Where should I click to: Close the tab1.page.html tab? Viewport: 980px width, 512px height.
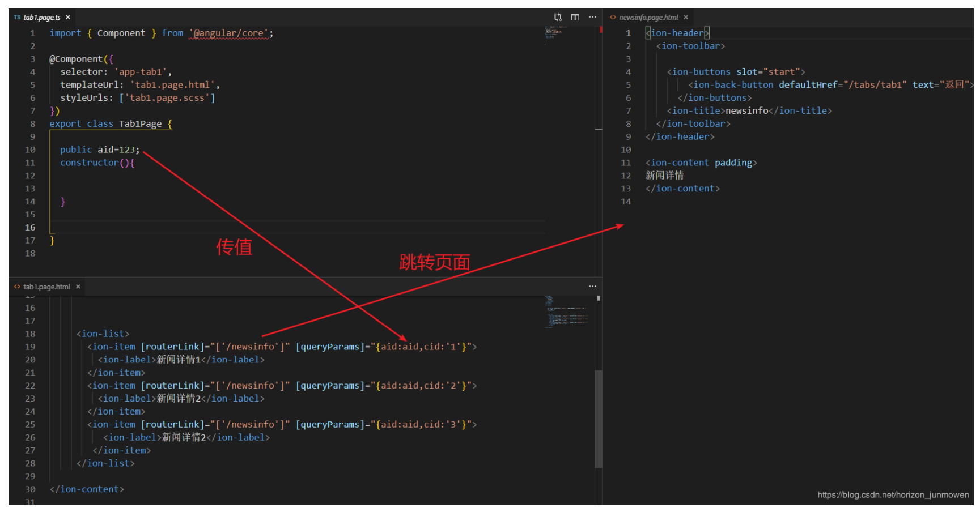tap(78, 287)
